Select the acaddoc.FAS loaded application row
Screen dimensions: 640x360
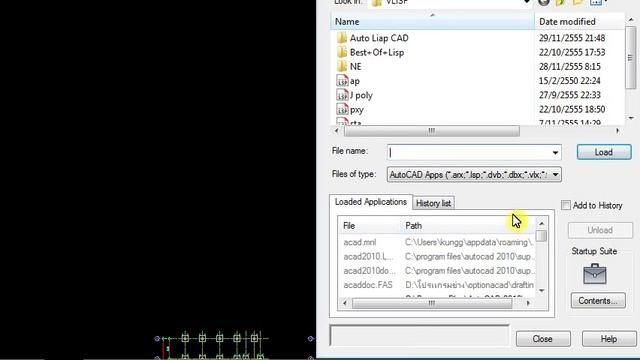click(x=437, y=285)
